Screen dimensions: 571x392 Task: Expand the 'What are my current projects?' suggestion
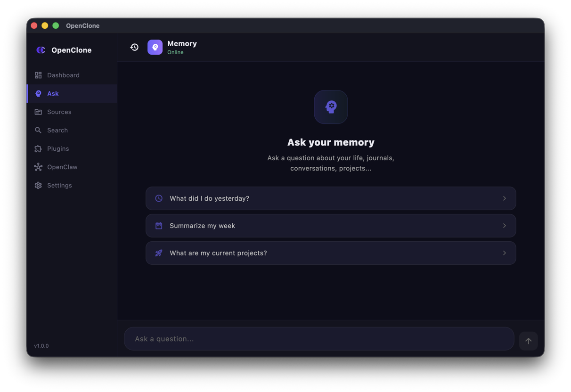pyautogui.click(x=504, y=253)
